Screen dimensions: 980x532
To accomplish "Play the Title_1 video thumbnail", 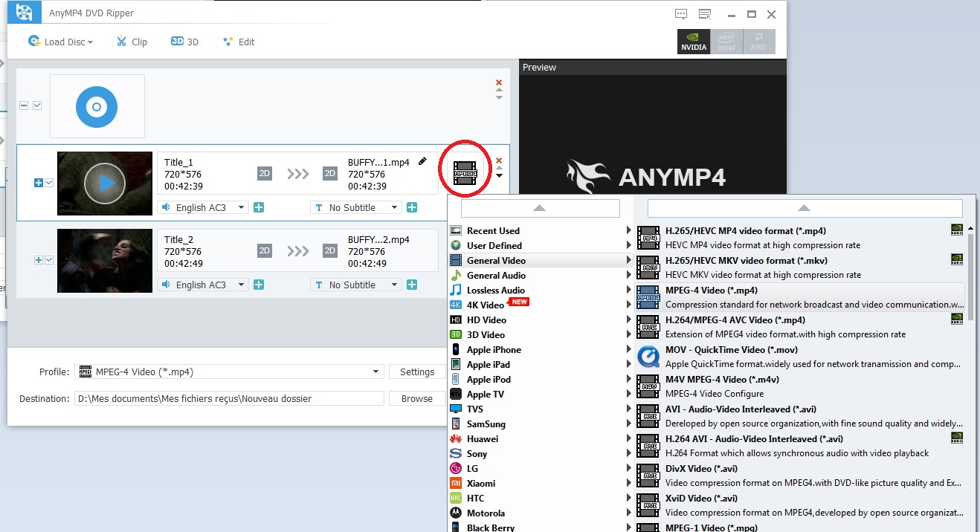I will click(x=105, y=183).
